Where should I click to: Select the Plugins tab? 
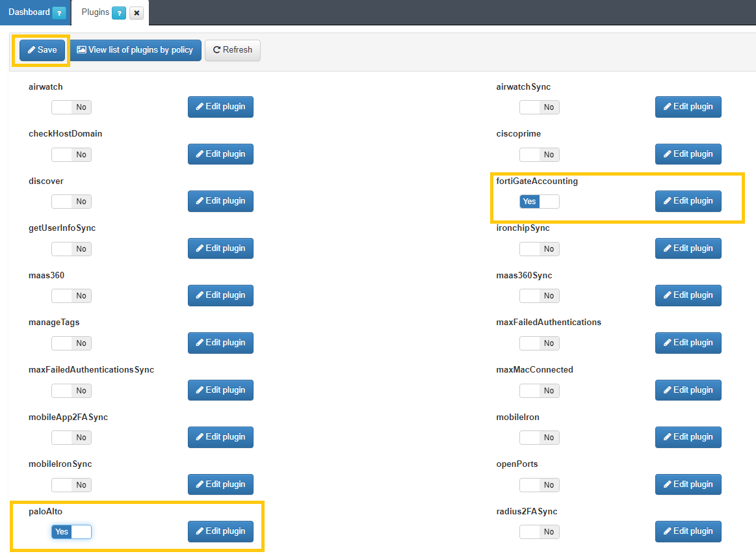[x=95, y=12]
